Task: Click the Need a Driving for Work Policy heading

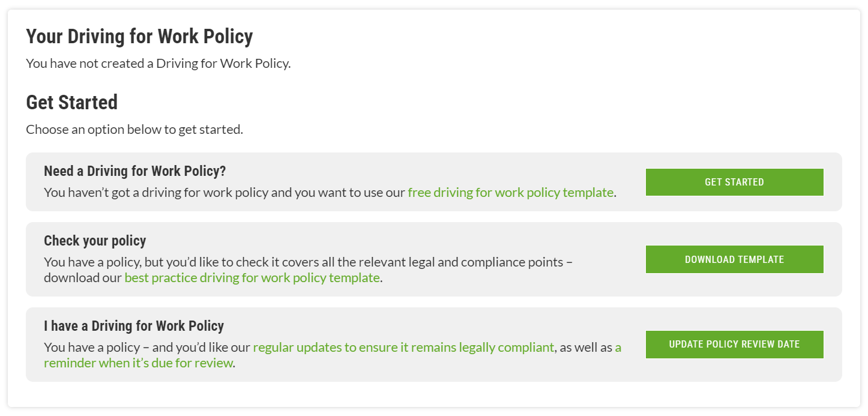Action: point(135,170)
